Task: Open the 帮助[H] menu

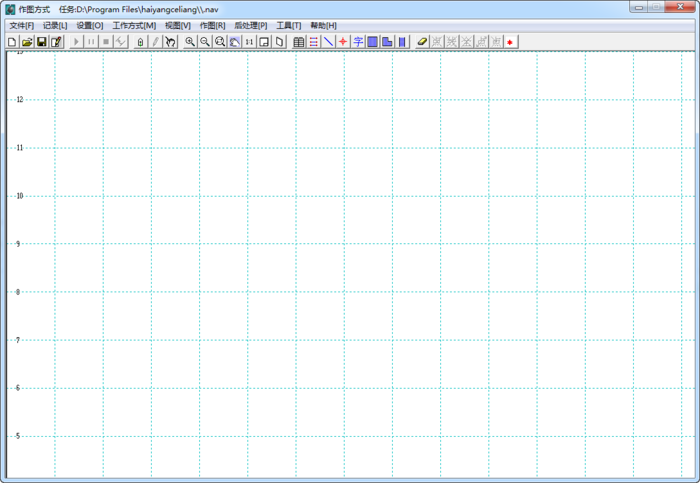Action: point(324,25)
